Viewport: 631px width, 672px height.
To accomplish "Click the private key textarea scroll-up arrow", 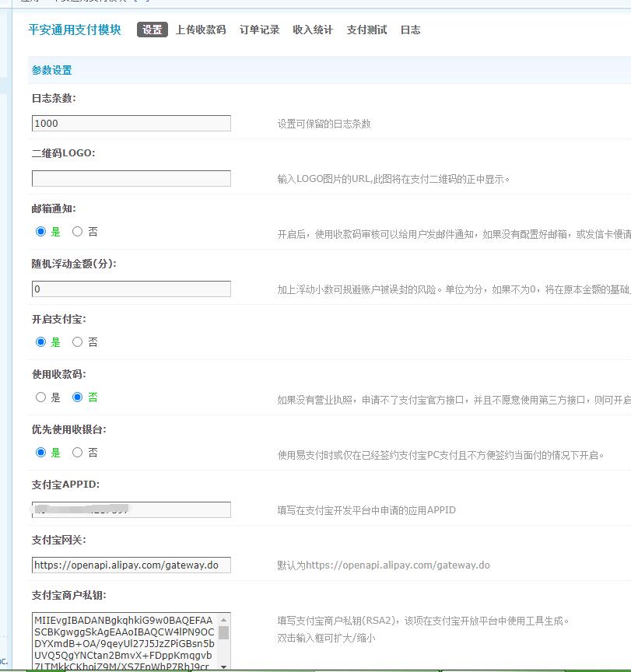I will (x=223, y=620).
